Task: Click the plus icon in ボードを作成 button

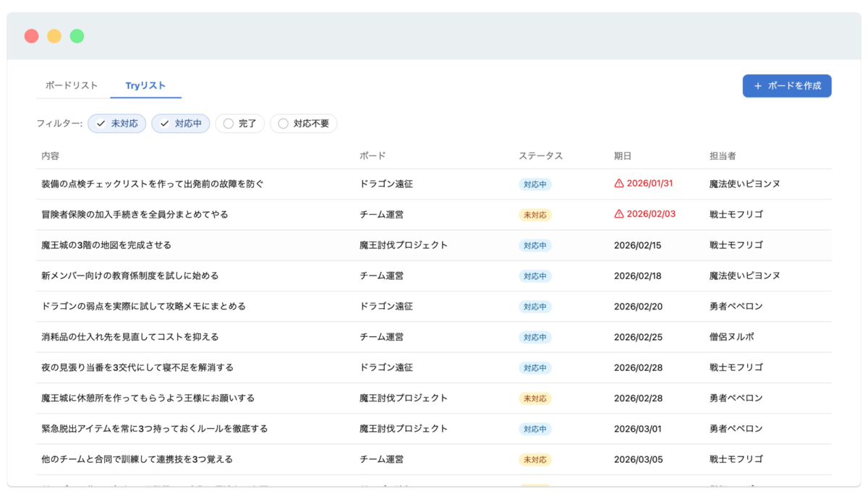Action: click(x=758, y=86)
